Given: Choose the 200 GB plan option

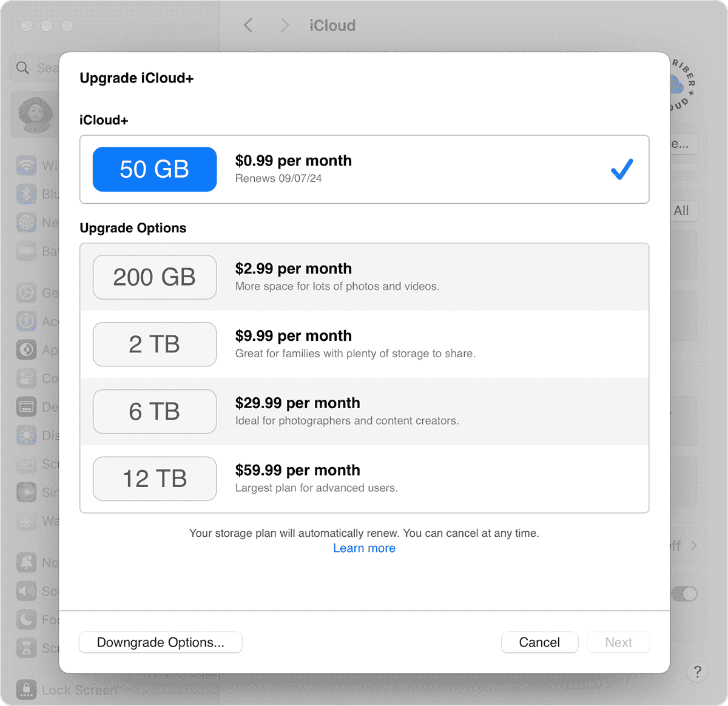Looking at the screenshot, I should (364, 277).
